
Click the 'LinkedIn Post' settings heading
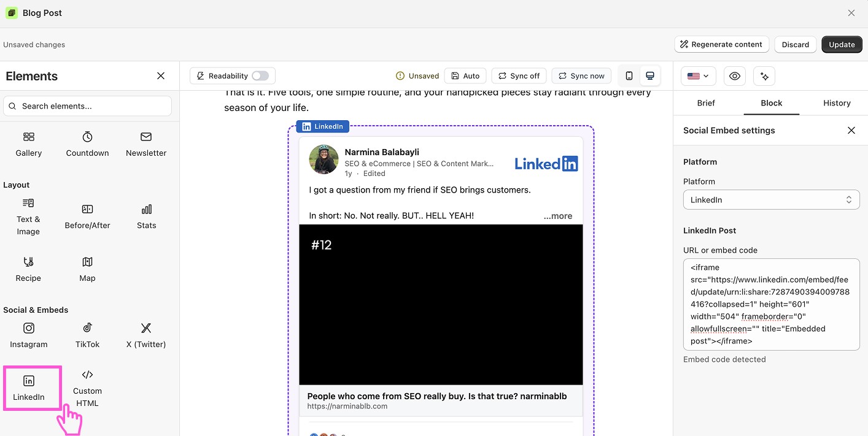tap(710, 231)
